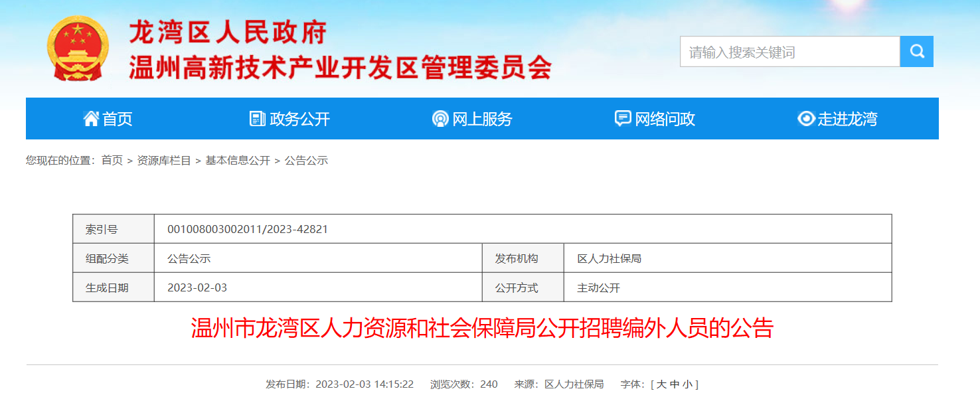Set font size to 小
980x403 pixels.
click(x=687, y=384)
